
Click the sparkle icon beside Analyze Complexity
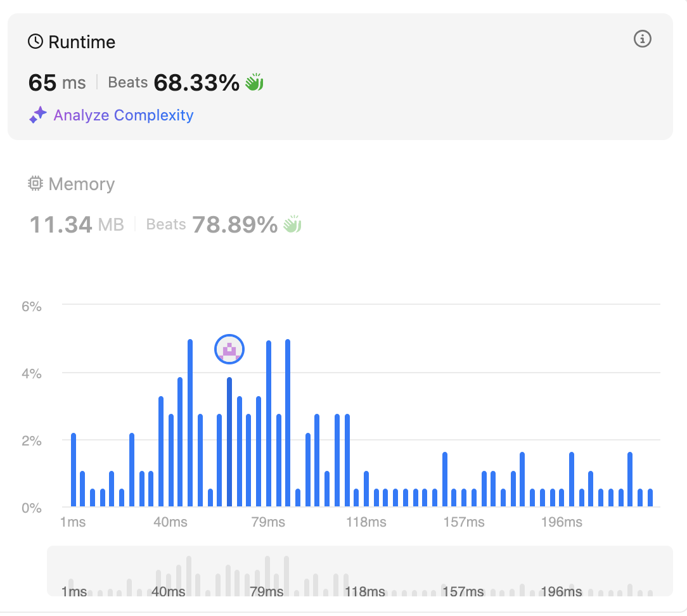(38, 115)
